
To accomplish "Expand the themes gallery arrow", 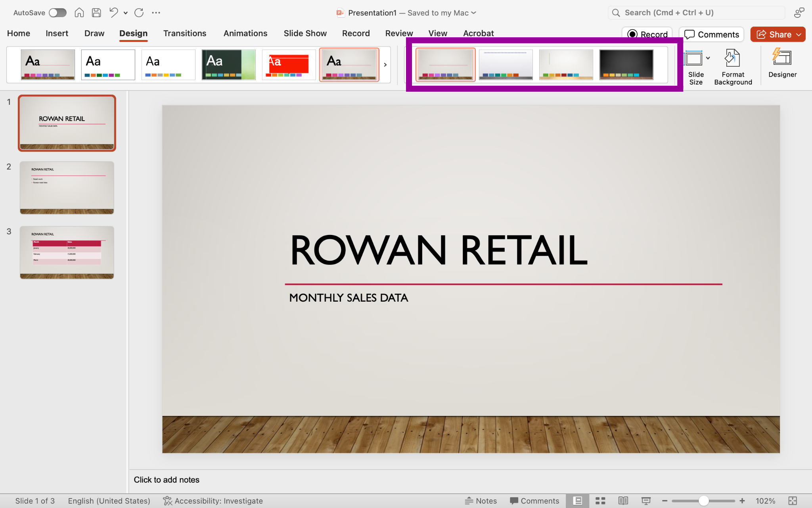I will click(x=385, y=65).
